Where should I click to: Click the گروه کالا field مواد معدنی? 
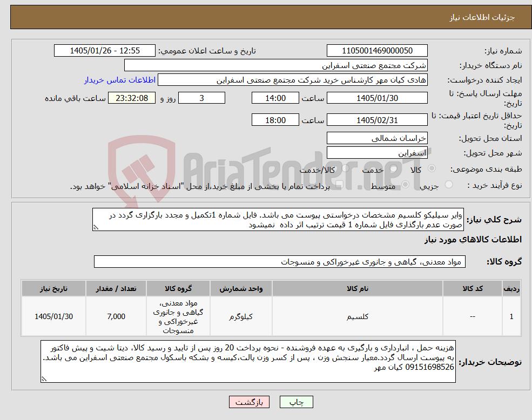280,262
